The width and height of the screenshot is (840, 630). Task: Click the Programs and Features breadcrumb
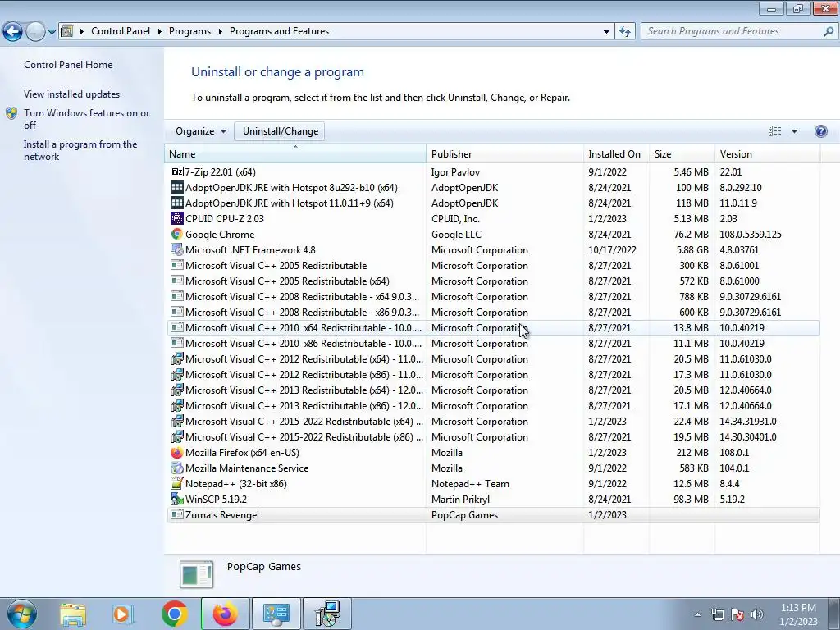[x=279, y=31]
